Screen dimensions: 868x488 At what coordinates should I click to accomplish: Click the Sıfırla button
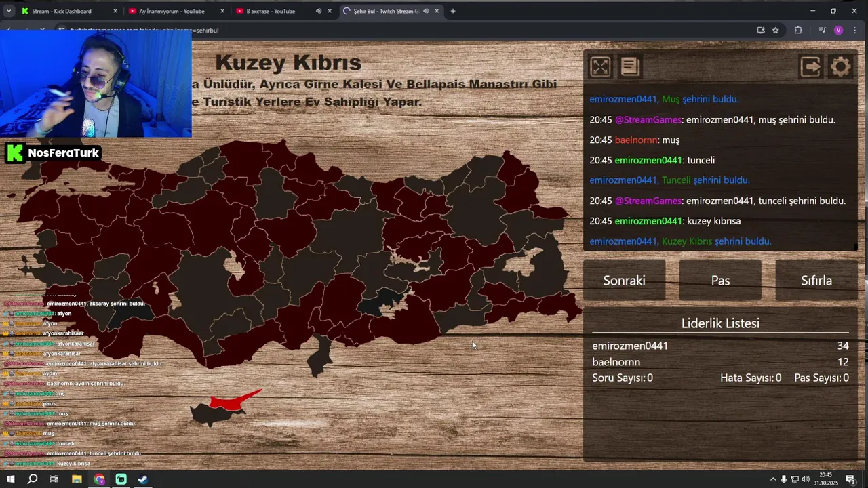pos(816,280)
